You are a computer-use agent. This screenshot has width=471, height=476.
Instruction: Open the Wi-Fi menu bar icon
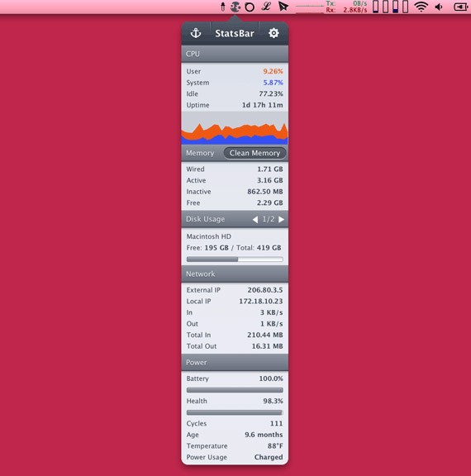coord(421,7)
